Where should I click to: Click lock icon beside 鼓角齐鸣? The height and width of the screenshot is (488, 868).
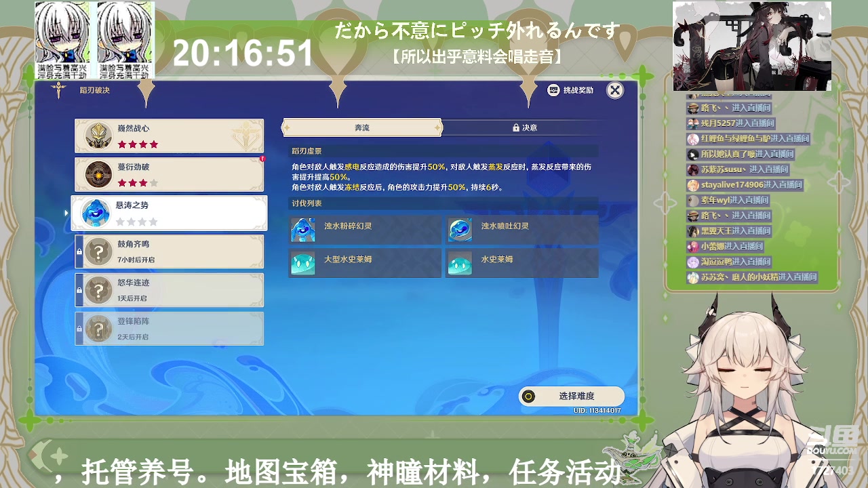[79, 251]
